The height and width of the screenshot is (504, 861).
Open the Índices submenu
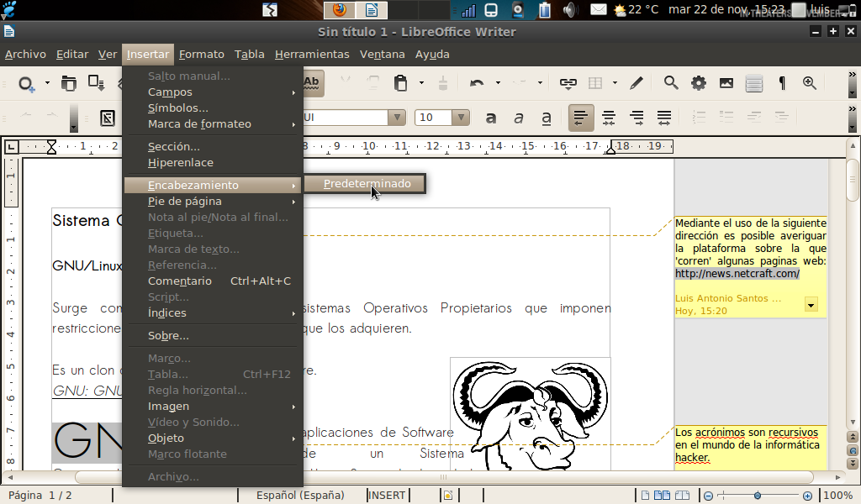tap(213, 312)
